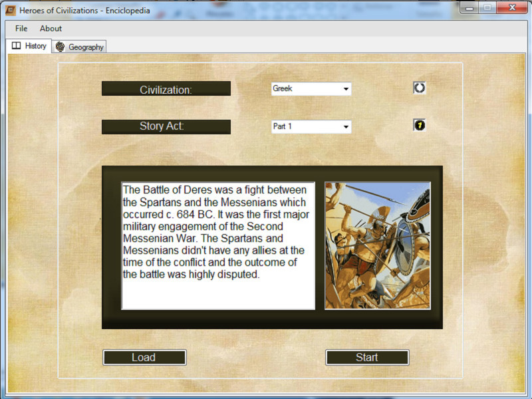Click the globe icon on the Geography tab
The height and width of the screenshot is (399, 532).
coord(59,47)
